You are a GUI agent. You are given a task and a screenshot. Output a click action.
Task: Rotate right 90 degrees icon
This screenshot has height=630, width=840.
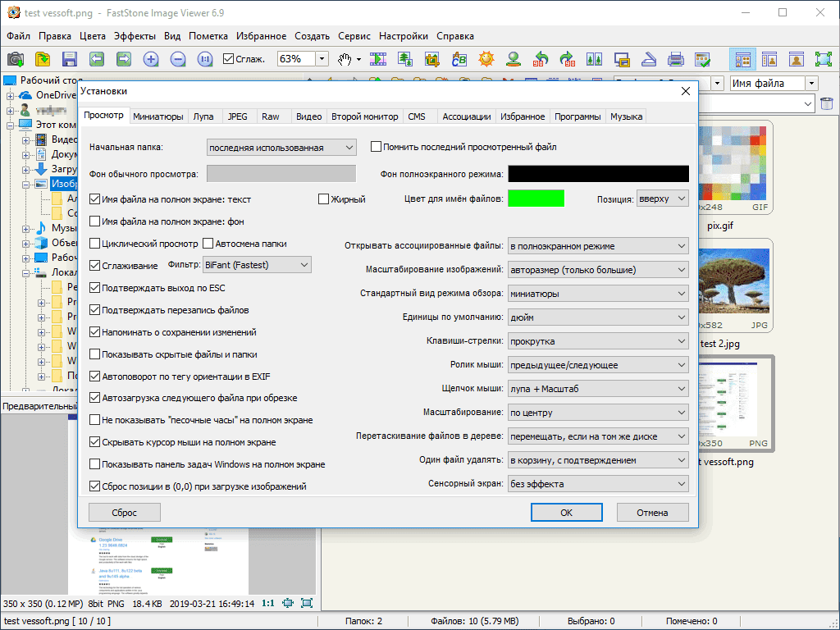pyautogui.click(x=568, y=59)
